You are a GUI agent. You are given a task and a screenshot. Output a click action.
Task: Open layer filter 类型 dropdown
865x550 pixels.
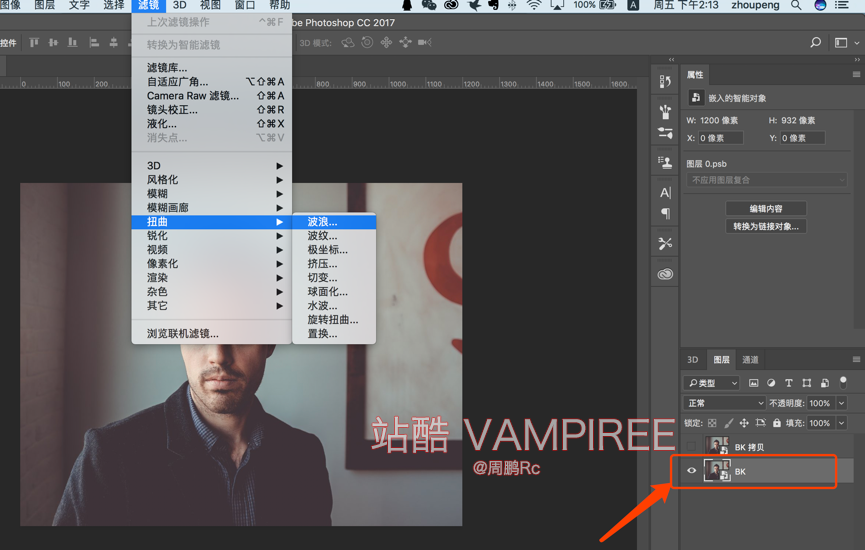[x=712, y=383]
